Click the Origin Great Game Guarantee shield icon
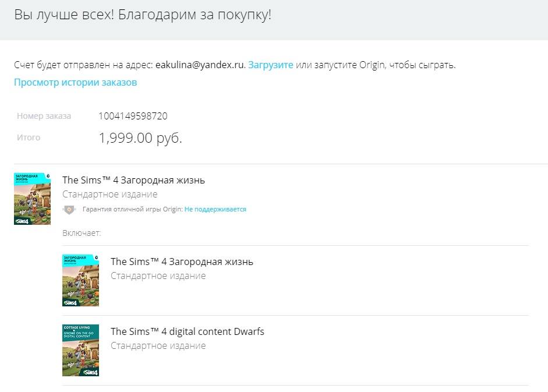The image size is (548, 392). (x=69, y=210)
